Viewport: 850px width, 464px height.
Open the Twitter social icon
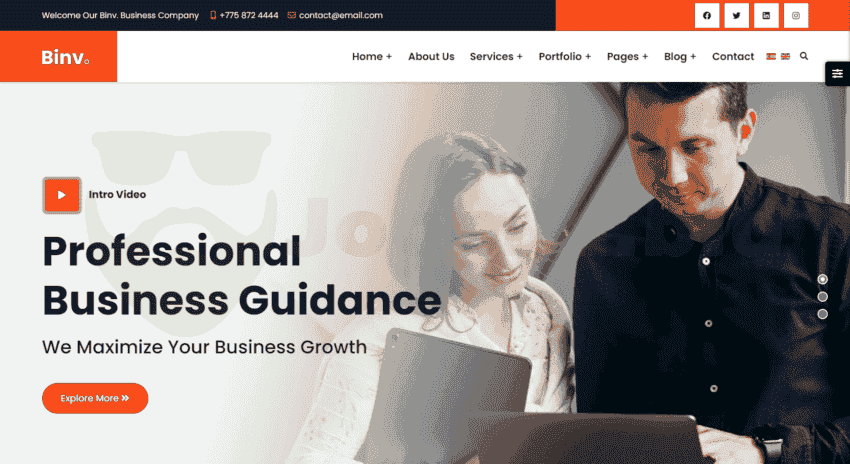737,16
